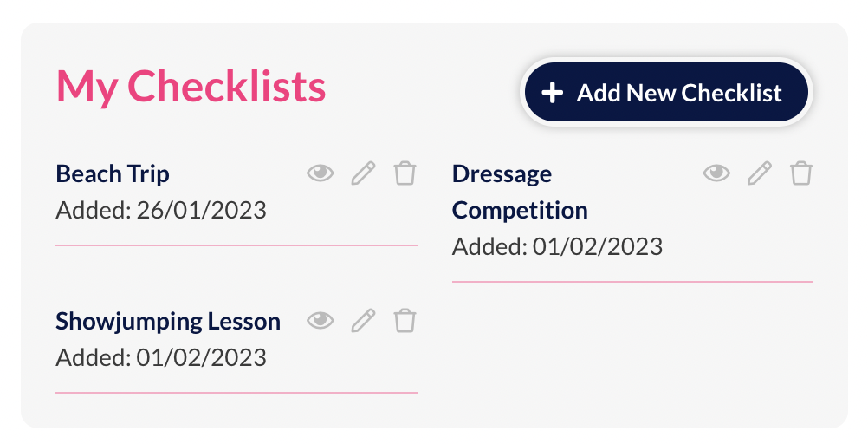Delete the Showjumping Lesson checklist
This screenshot has width=868, height=444.
(x=405, y=321)
